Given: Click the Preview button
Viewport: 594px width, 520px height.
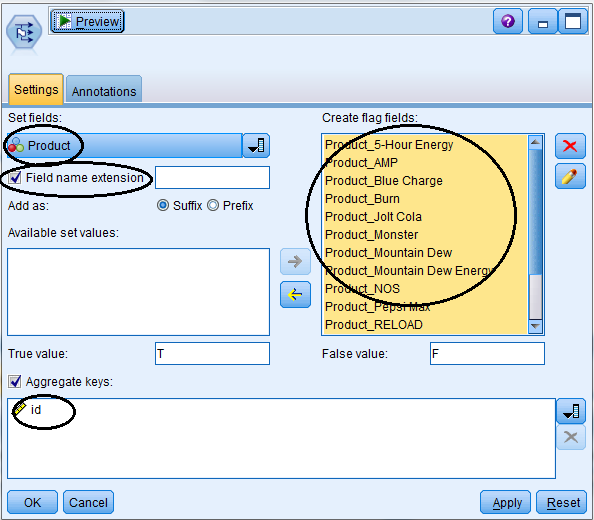Looking at the screenshot, I should click(88, 22).
